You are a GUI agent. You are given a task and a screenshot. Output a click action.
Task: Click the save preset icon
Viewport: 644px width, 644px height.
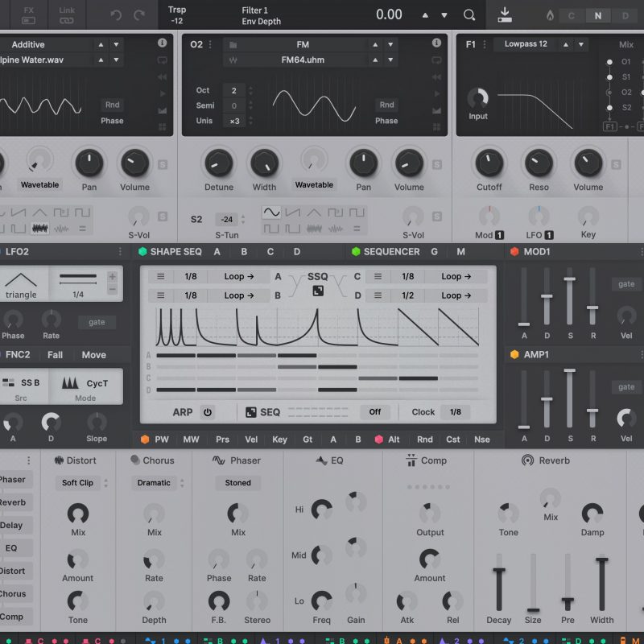505,14
